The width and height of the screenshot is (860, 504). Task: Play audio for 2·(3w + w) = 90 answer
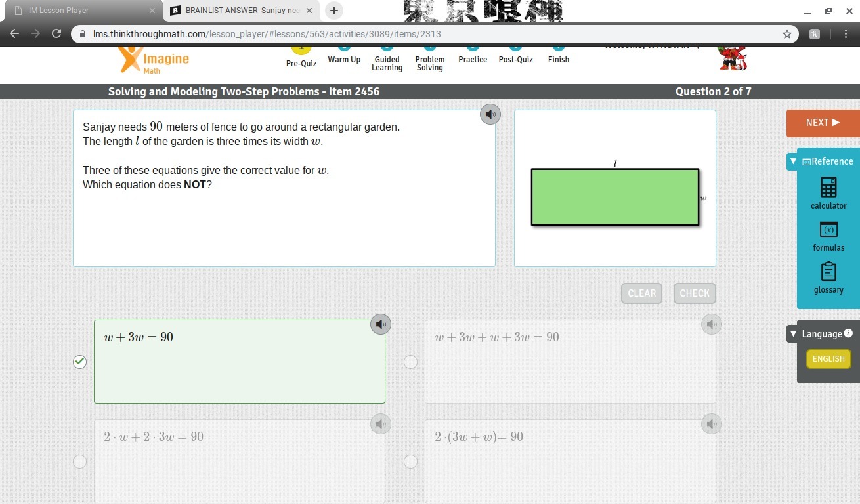[x=711, y=424]
